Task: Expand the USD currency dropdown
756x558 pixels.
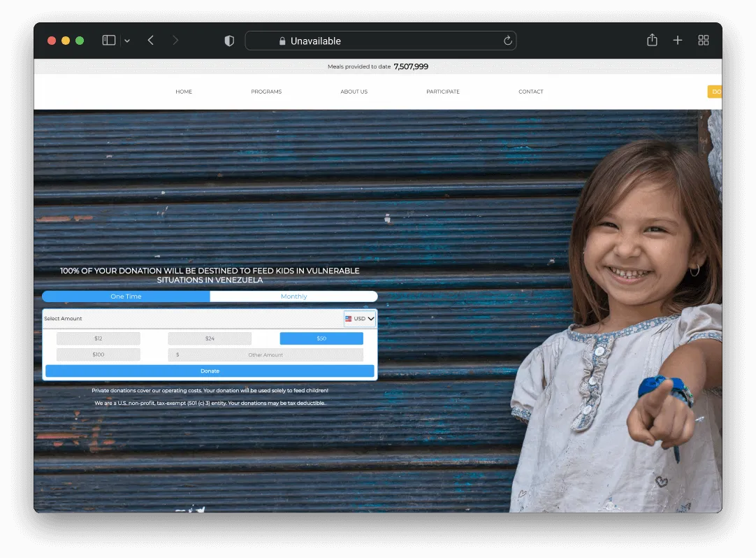Action: pyautogui.click(x=360, y=319)
